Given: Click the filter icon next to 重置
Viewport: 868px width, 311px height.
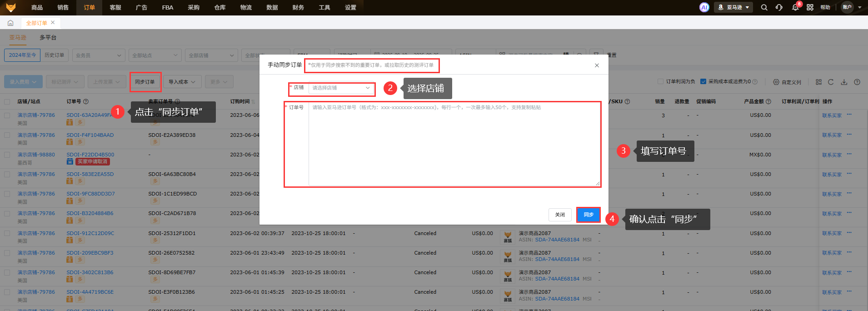Looking at the screenshot, I should tap(596, 55).
